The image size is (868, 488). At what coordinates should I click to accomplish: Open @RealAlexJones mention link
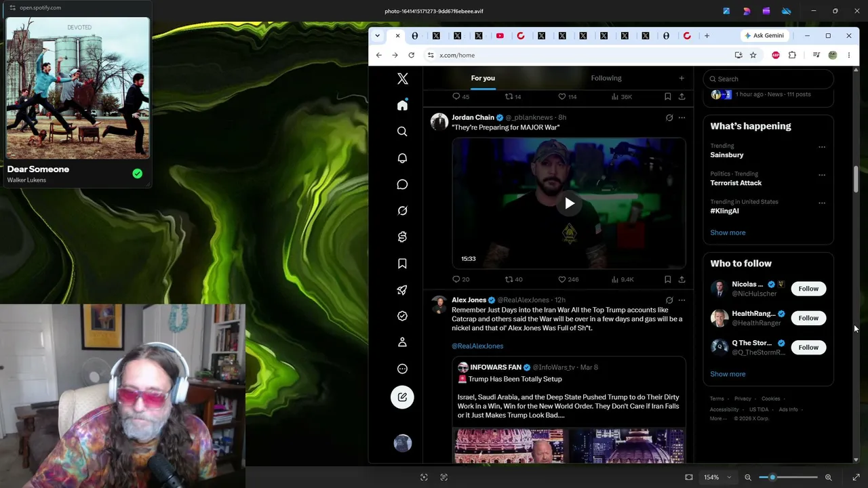point(477,346)
